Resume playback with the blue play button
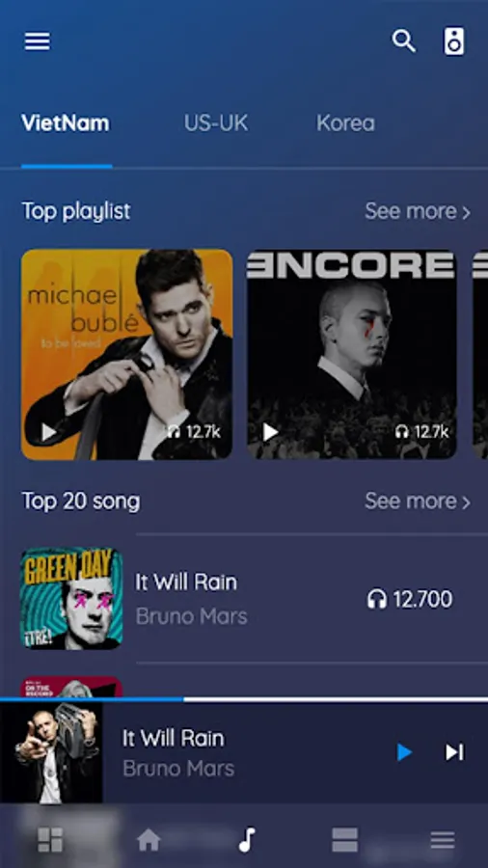 point(404,752)
